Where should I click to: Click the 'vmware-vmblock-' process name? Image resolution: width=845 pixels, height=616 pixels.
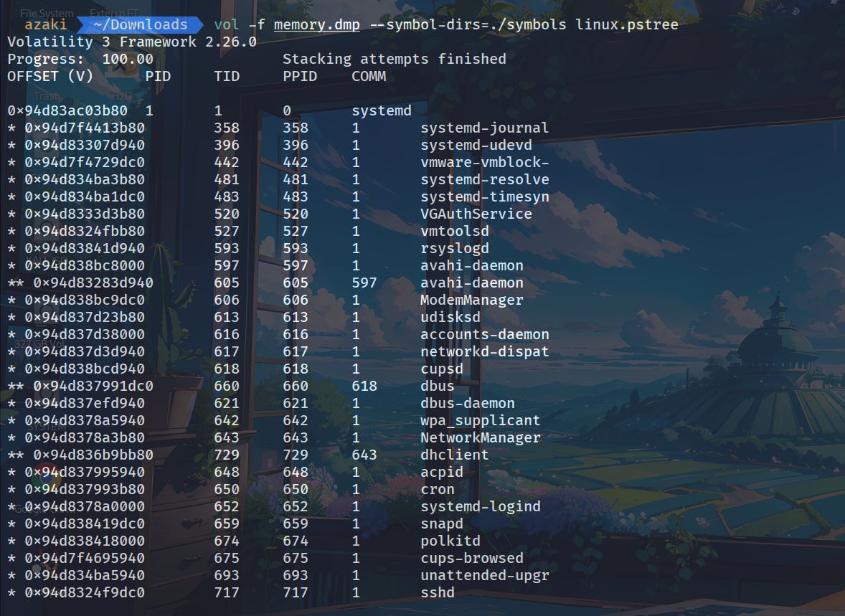tap(484, 163)
